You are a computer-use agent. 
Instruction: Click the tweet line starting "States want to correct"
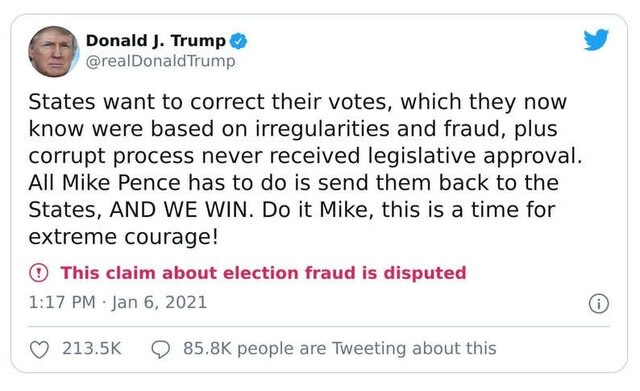point(298,102)
